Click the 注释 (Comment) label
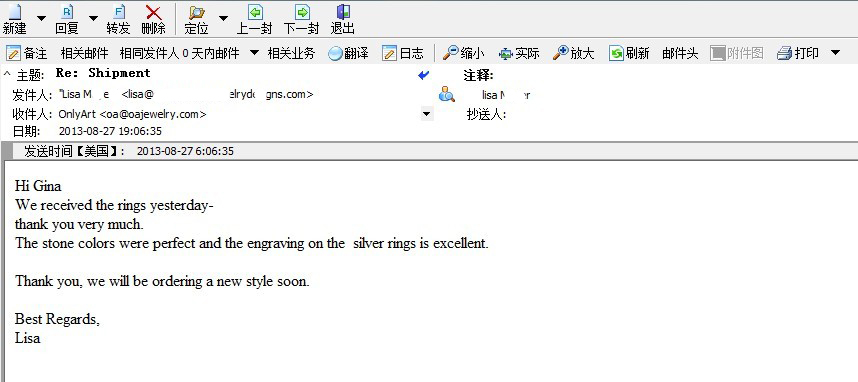 tap(478, 76)
